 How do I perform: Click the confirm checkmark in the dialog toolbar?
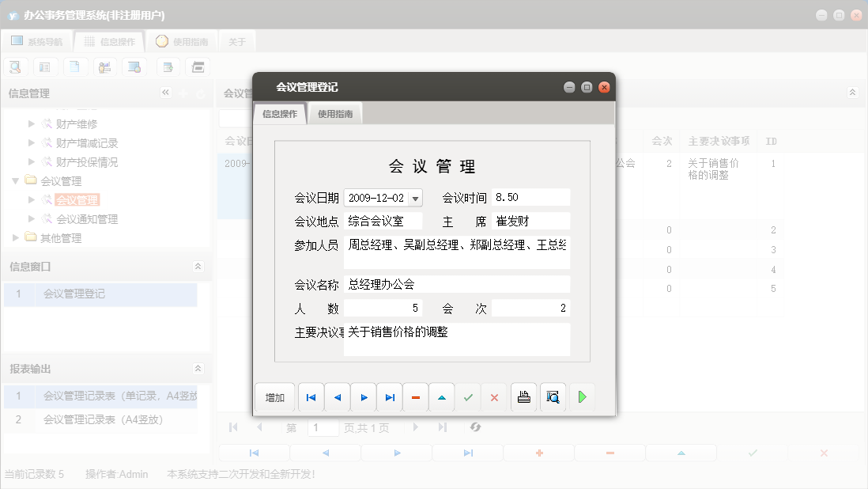click(x=468, y=396)
